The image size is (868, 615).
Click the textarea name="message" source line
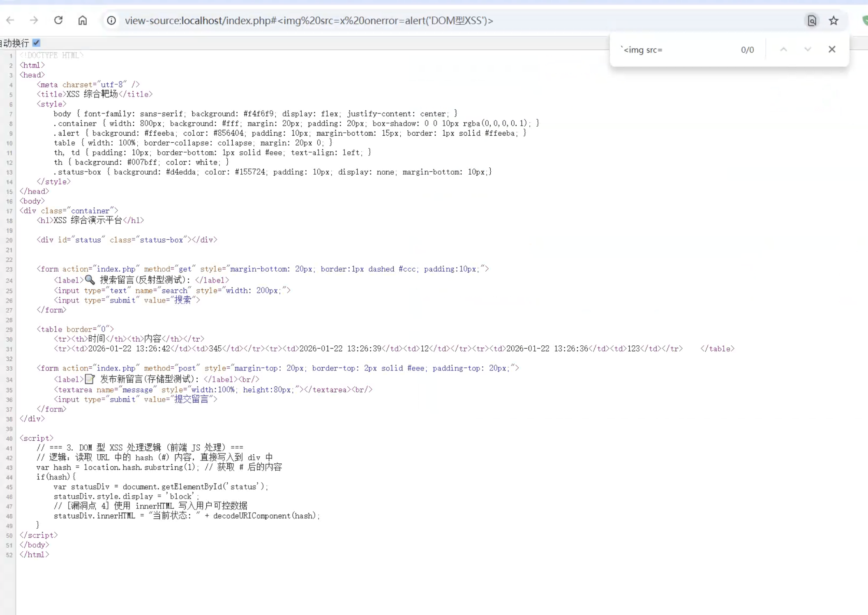coord(213,390)
